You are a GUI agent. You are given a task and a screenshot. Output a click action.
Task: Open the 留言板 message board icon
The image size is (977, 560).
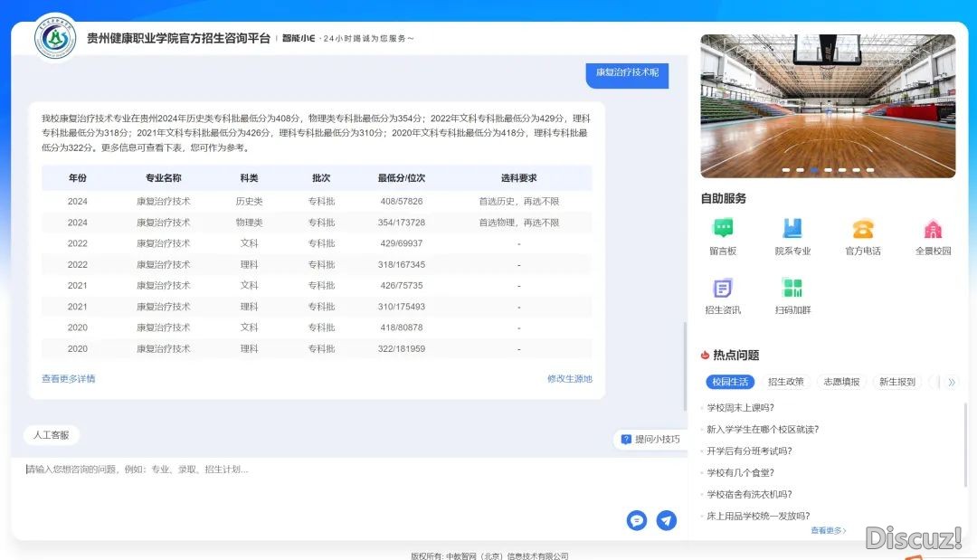coord(723,230)
